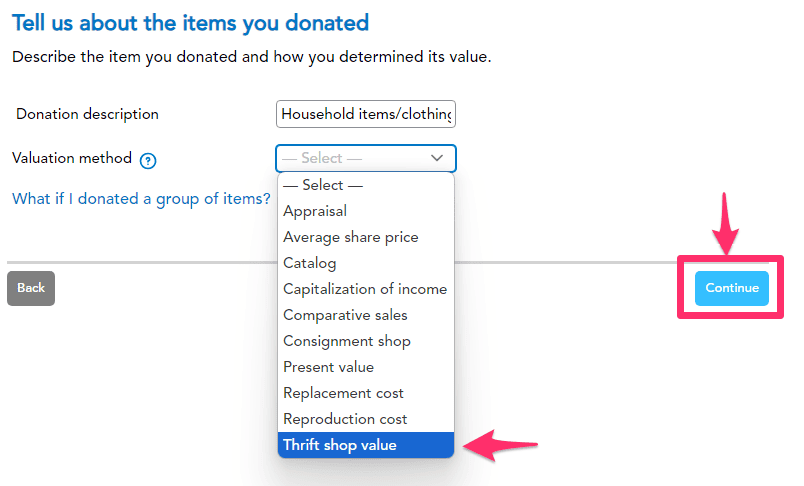Click the 'Donation description' field label
The image size is (804, 486).
(x=87, y=114)
